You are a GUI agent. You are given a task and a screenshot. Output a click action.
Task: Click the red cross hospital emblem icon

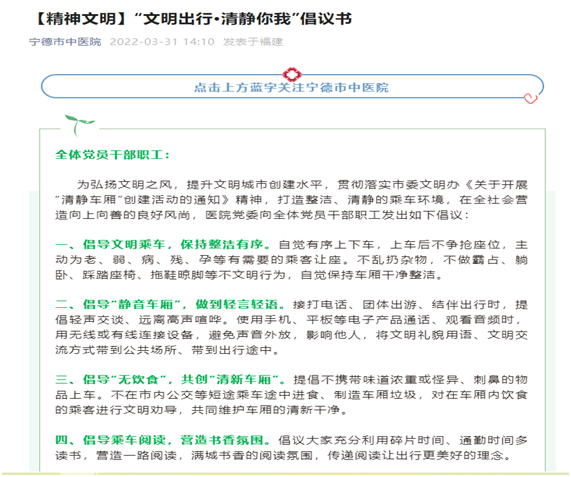click(292, 74)
